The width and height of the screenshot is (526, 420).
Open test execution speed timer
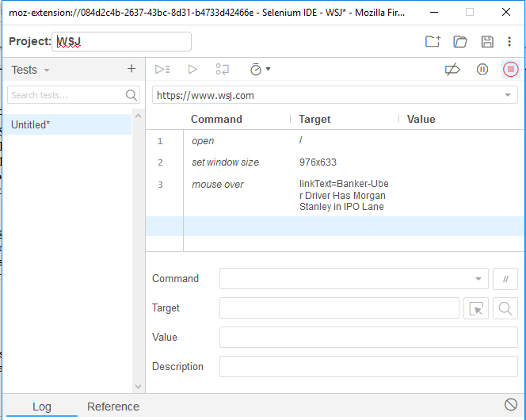[260, 70]
